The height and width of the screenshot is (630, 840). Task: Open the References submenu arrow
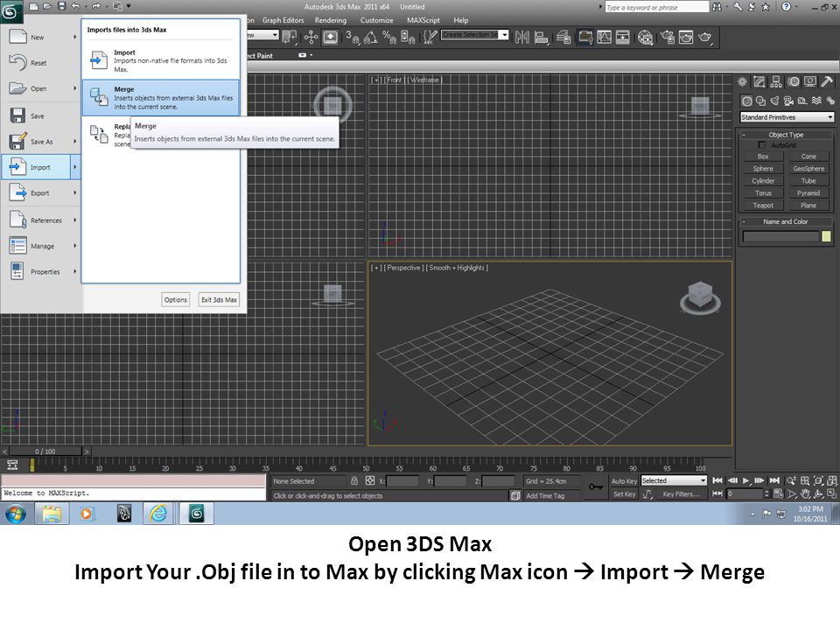click(75, 220)
